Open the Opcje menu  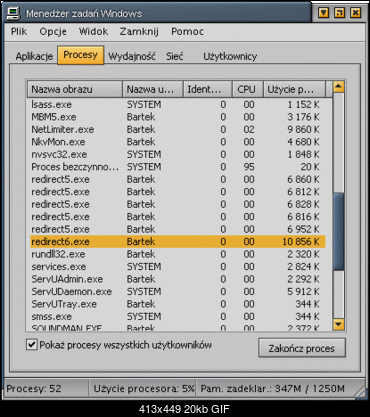pyautogui.click(x=53, y=32)
